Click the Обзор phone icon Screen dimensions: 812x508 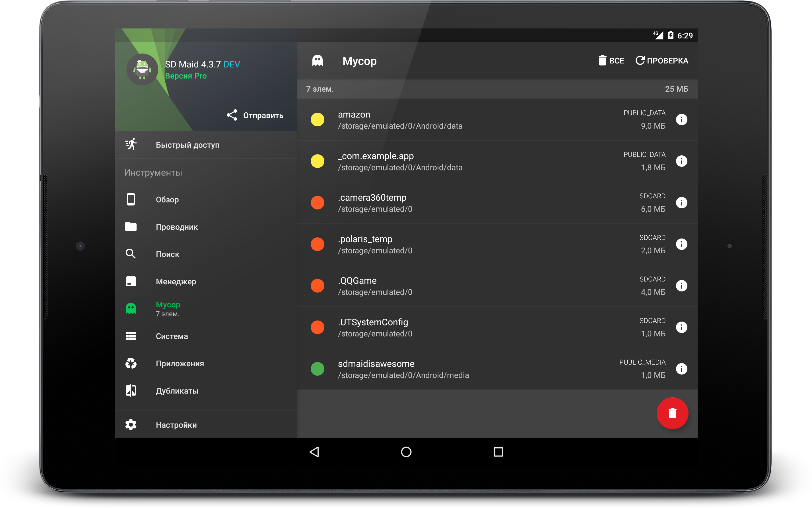(x=131, y=199)
